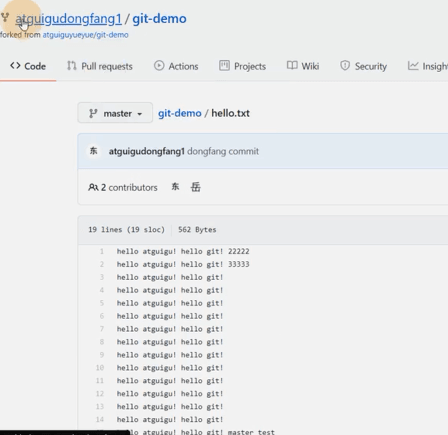
Task: Open the Security tab
Action: tap(363, 66)
